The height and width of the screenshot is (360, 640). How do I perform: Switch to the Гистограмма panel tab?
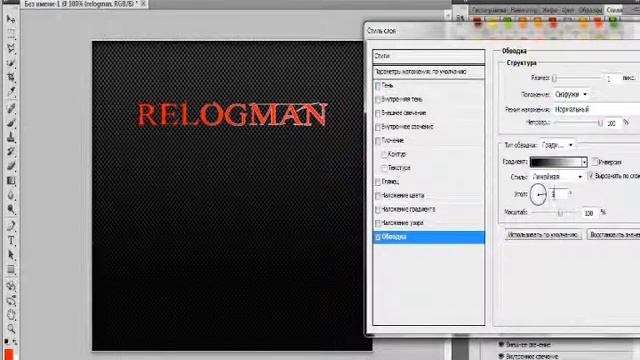pos(489,10)
